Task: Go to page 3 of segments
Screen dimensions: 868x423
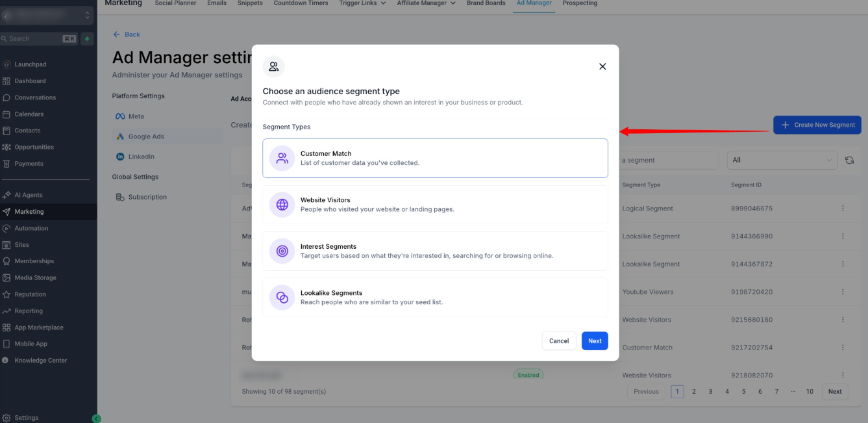Action: [x=710, y=391]
